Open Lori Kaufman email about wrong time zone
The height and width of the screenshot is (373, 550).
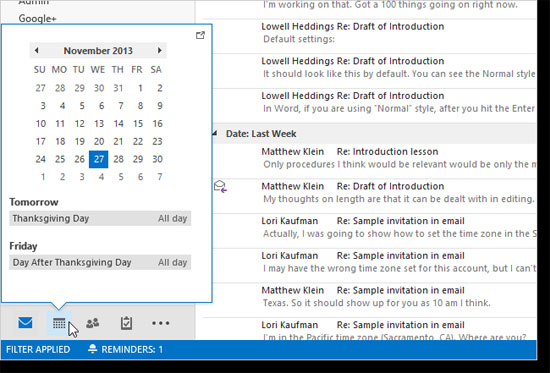click(374, 262)
